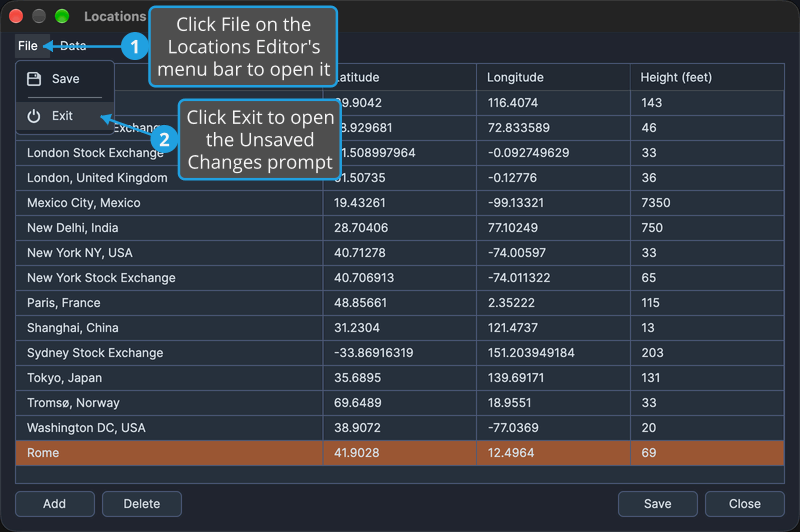Click longitude cell 139.69171
This screenshot has height=532, width=800.
[x=553, y=378]
